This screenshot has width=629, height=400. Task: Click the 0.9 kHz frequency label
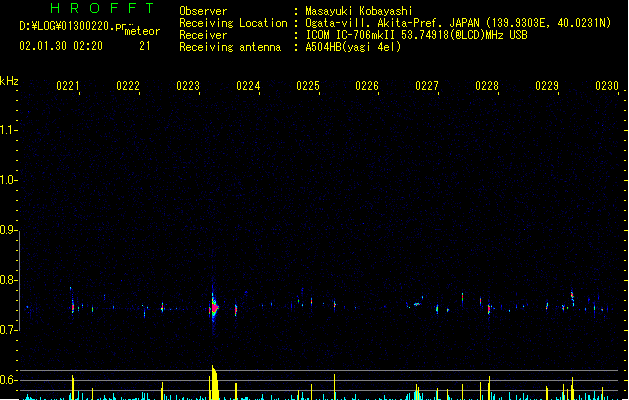8,230
